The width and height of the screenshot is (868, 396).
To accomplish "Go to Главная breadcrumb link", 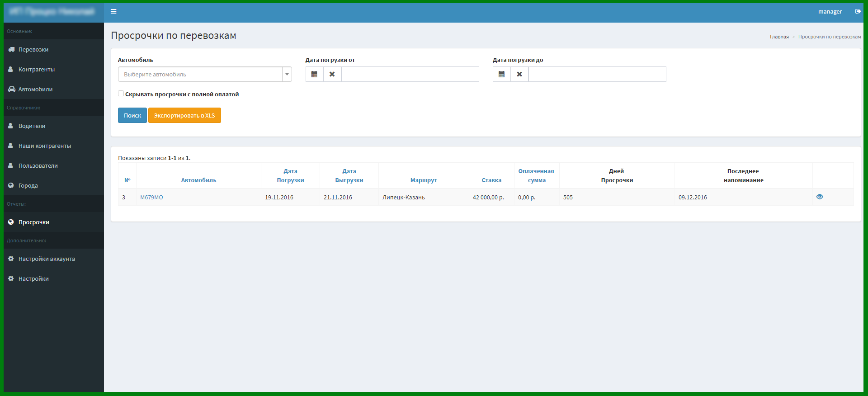I will [x=779, y=37].
